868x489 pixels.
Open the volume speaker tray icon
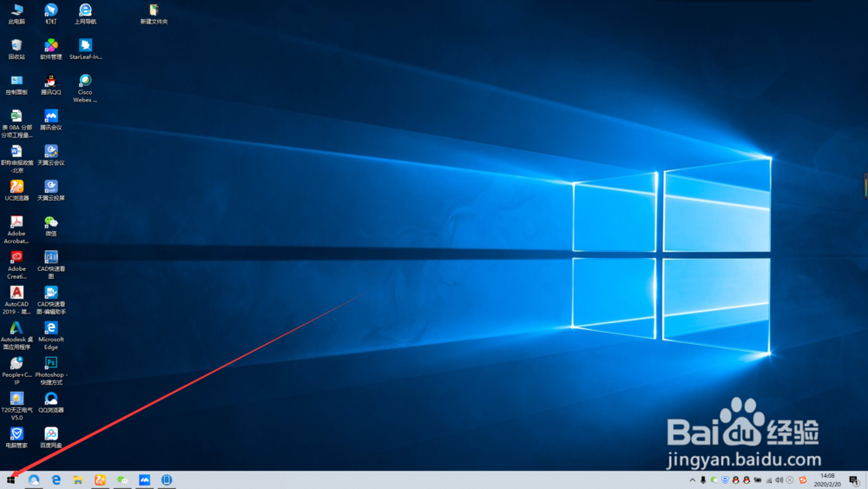[x=779, y=480]
